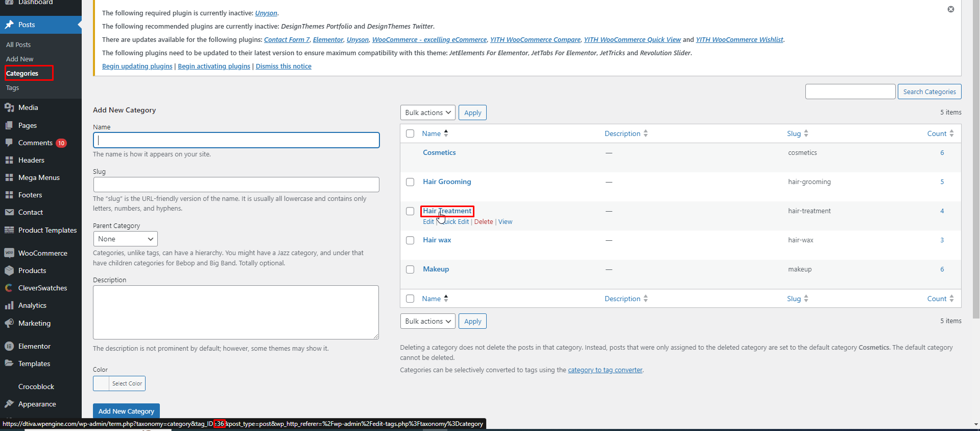The image size is (980, 431).
Task: Open the bottom Bulk actions dropdown
Action: [428, 321]
